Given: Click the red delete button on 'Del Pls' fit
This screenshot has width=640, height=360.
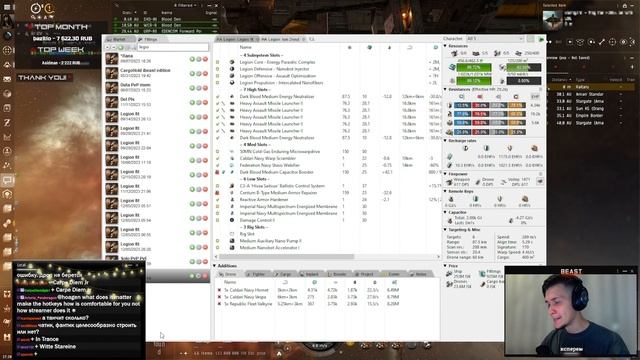Looking at the screenshot, I should (x=205, y=102).
